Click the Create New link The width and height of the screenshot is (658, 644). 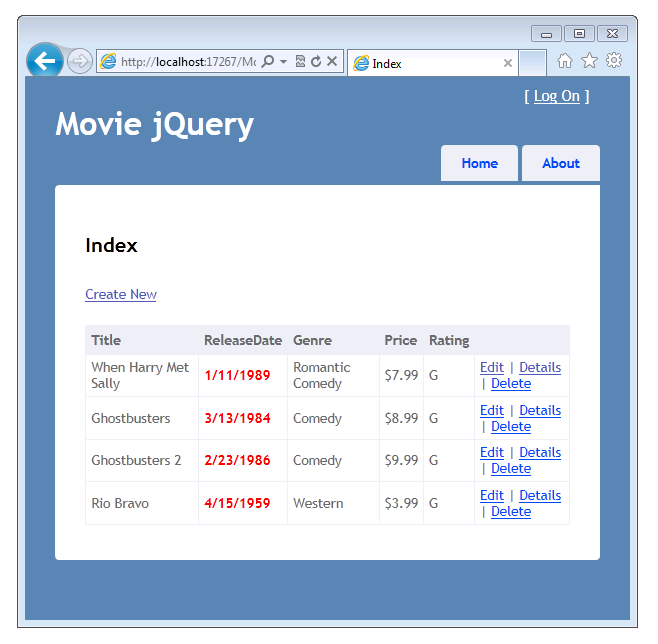pos(121,294)
